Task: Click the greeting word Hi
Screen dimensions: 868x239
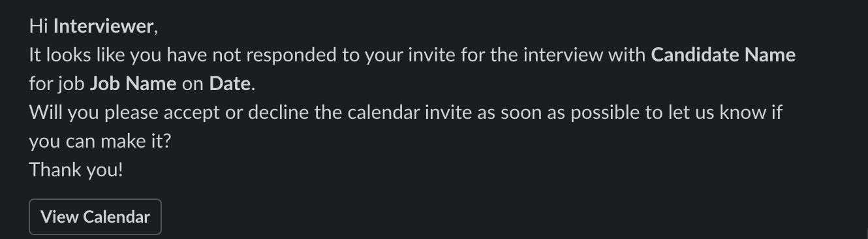Action: tap(39, 26)
